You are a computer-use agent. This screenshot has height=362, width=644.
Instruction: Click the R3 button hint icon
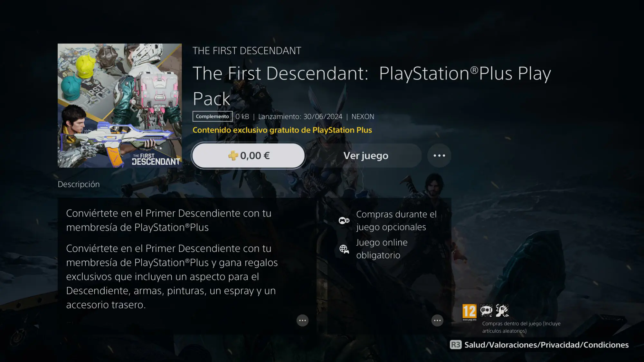tap(456, 345)
